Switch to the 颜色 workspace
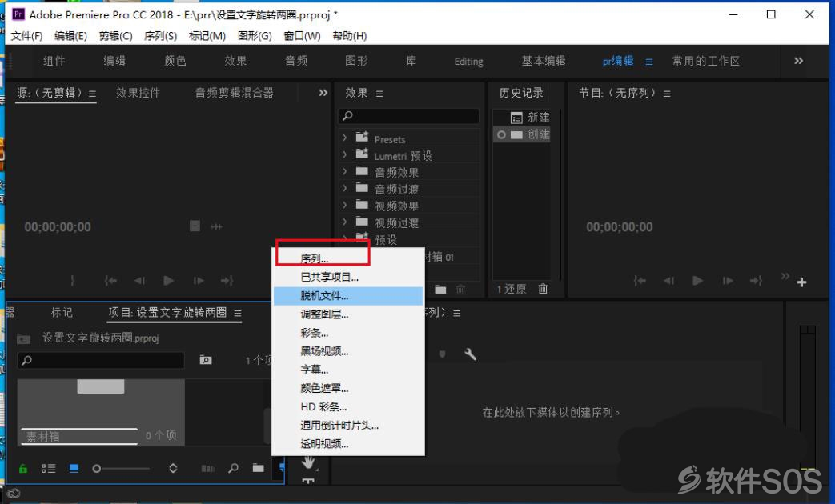 coord(175,61)
